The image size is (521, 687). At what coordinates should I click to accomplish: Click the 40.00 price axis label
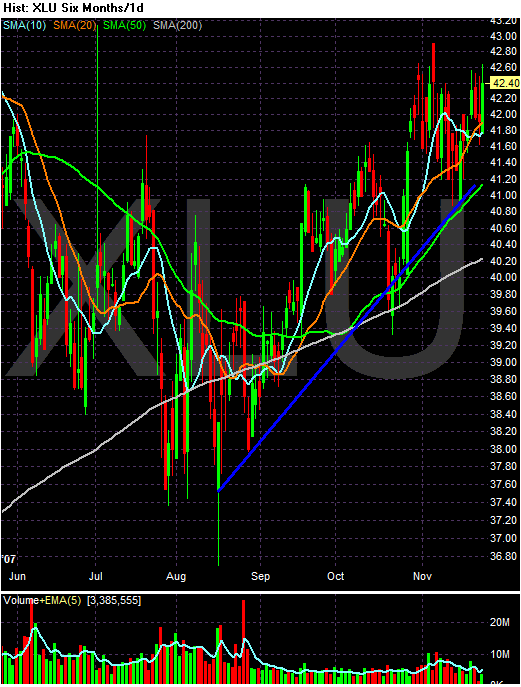[503, 277]
